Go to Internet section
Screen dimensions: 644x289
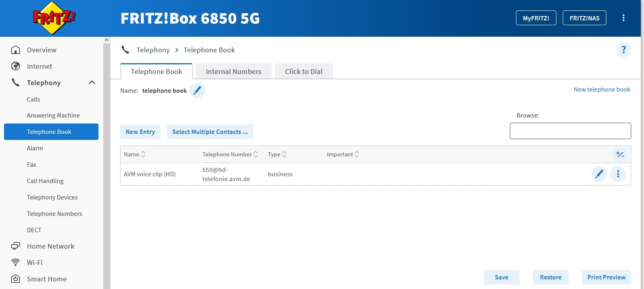[x=40, y=66]
